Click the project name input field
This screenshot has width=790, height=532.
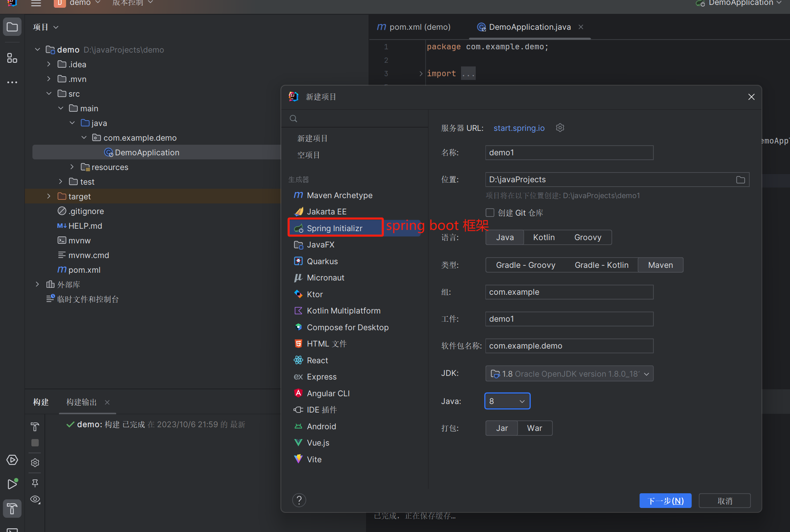point(569,152)
